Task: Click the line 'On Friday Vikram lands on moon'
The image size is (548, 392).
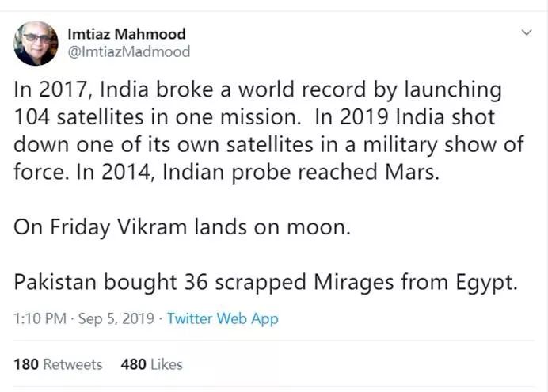Action: point(179,226)
